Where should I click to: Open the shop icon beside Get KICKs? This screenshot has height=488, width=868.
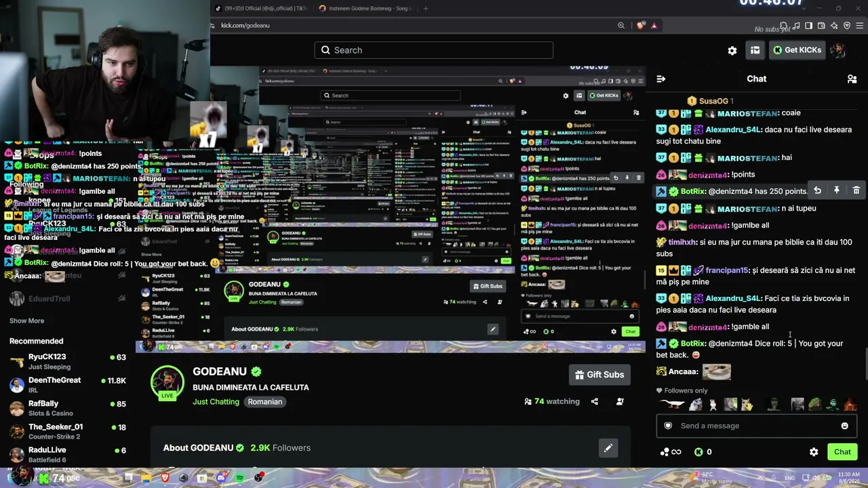(x=755, y=50)
